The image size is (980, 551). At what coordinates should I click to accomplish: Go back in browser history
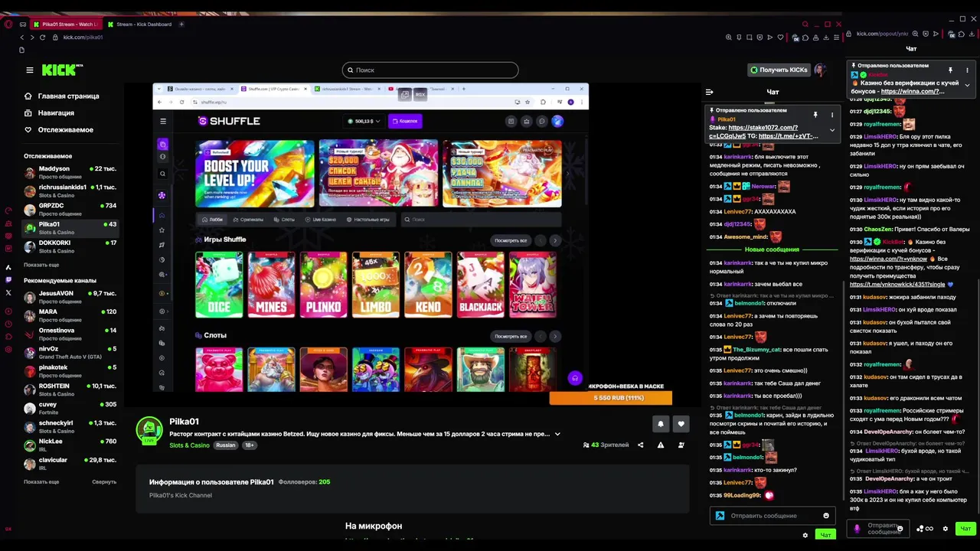pos(21,37)
